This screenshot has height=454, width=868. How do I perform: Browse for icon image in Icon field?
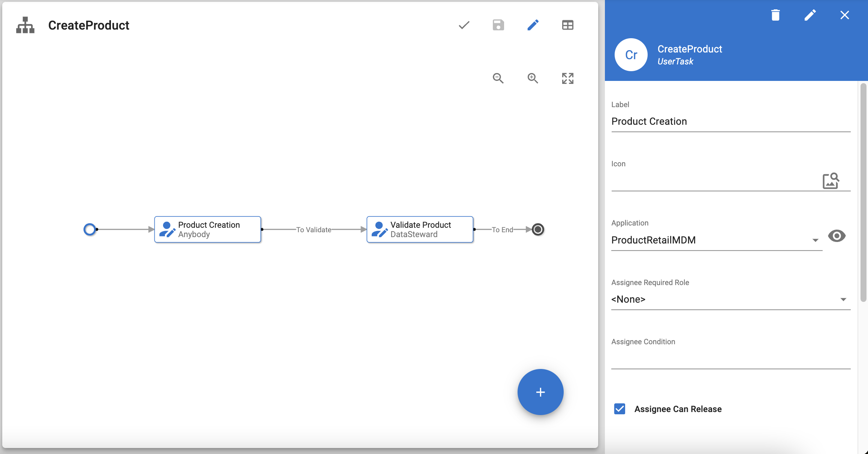tap(831, 181)
